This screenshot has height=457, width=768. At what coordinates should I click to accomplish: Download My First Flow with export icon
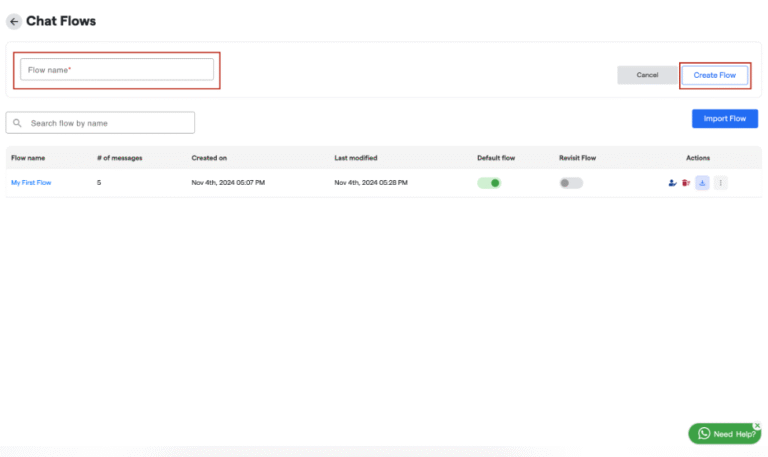coord(702,183)
